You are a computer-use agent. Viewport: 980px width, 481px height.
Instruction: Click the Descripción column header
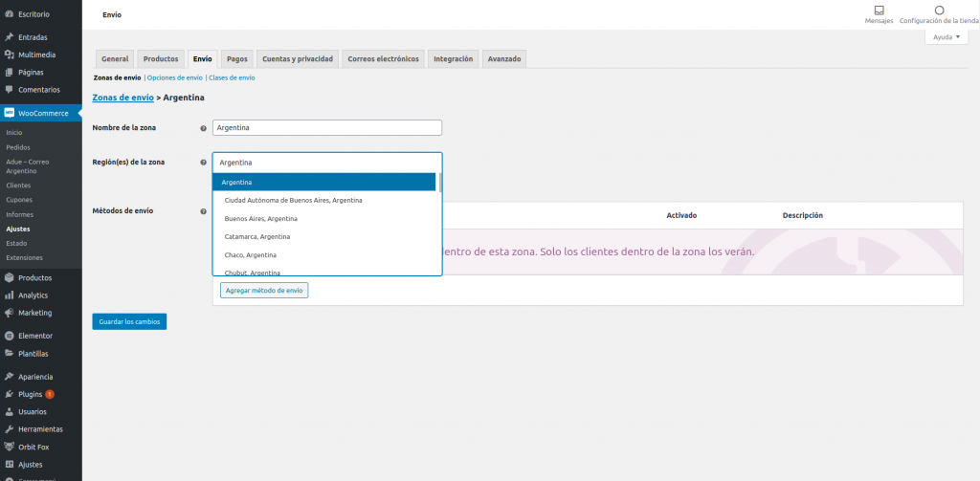click(803, 215)
